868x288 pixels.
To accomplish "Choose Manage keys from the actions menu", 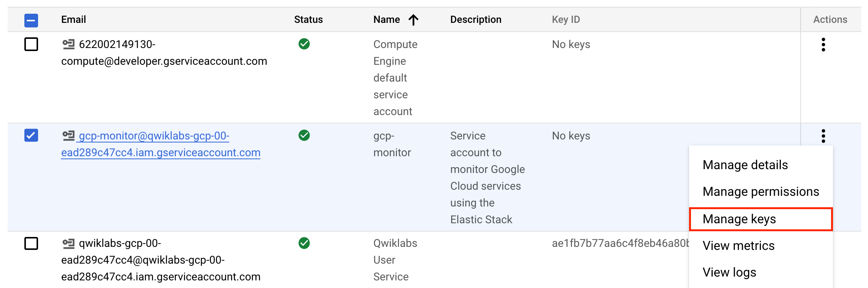I will (739, 219).
